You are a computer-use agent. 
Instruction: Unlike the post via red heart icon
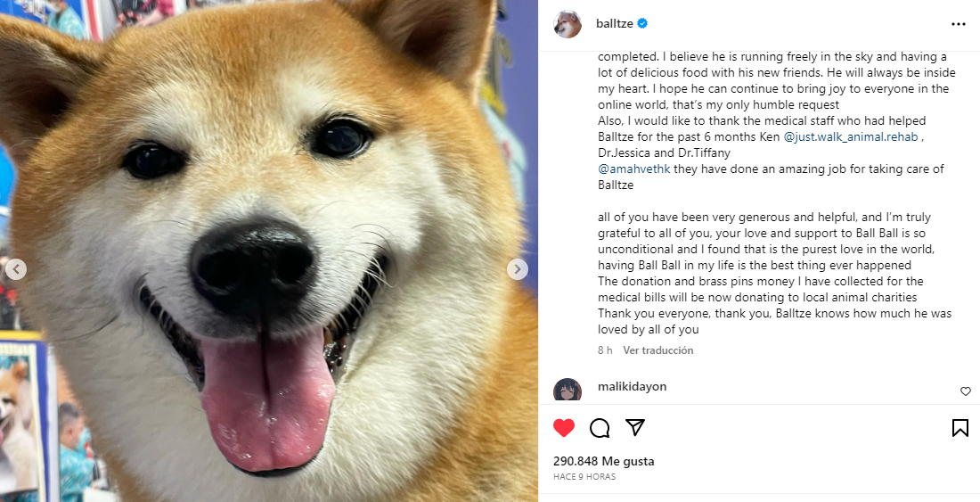tap(564, 428)
